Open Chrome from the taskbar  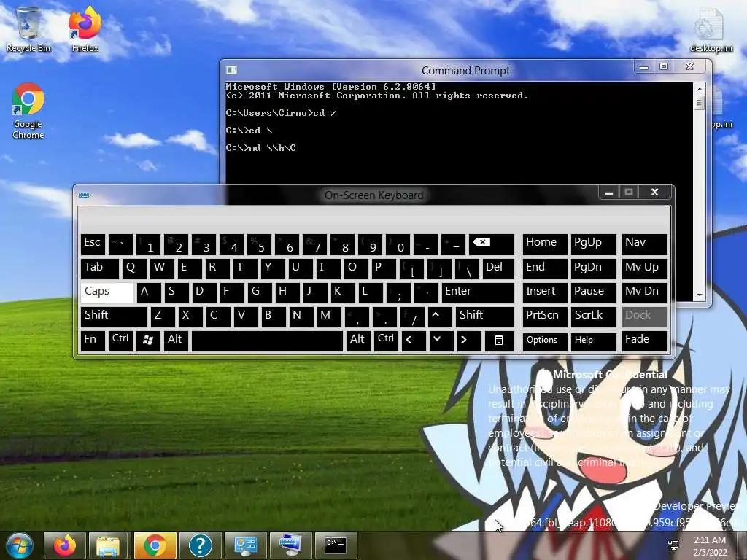[x=155, y=545]
